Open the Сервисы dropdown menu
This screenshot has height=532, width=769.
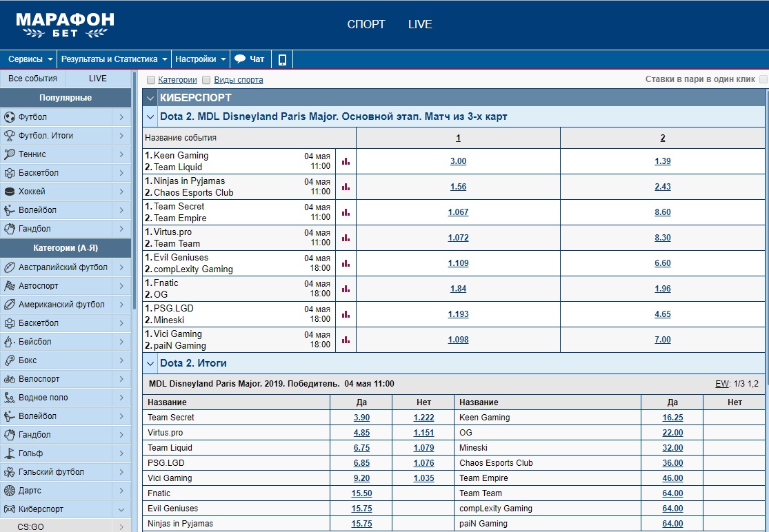[x=30, y=59]
